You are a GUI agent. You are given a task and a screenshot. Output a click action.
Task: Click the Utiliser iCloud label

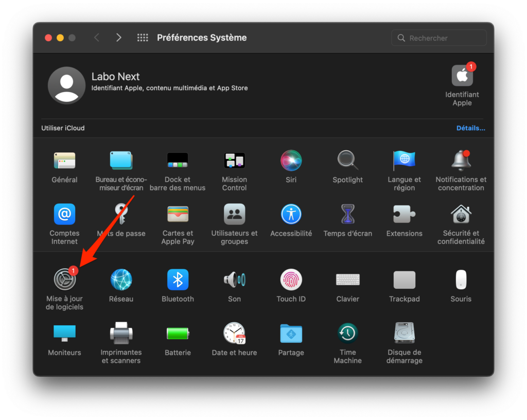coord(63,128)
